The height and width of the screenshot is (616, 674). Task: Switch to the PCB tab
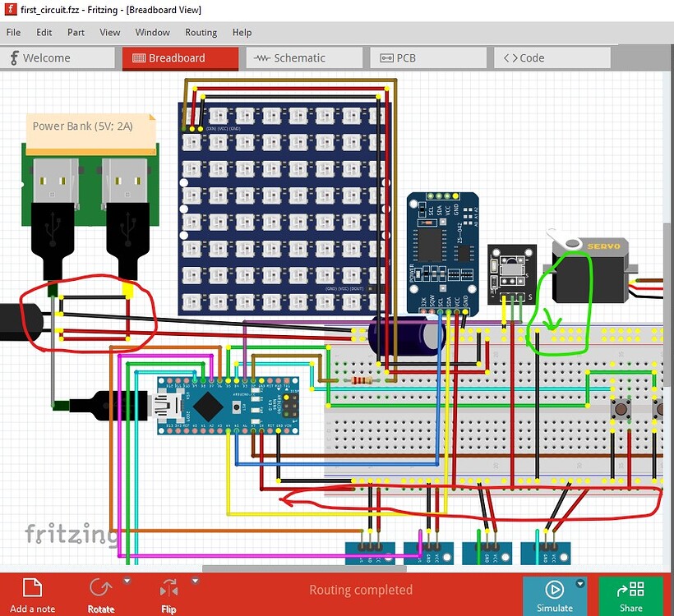[428, 58]
